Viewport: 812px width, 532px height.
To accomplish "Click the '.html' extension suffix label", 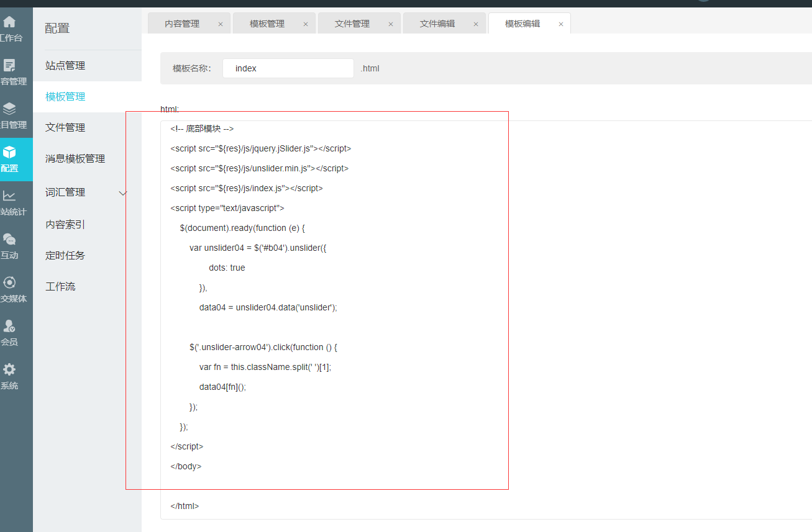I will tap(370, 69).
